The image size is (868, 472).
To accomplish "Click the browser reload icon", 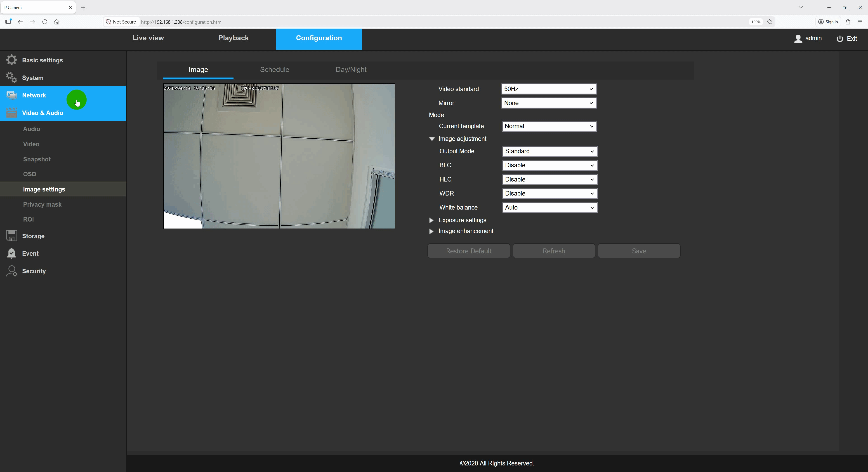I will click(45, 22).
